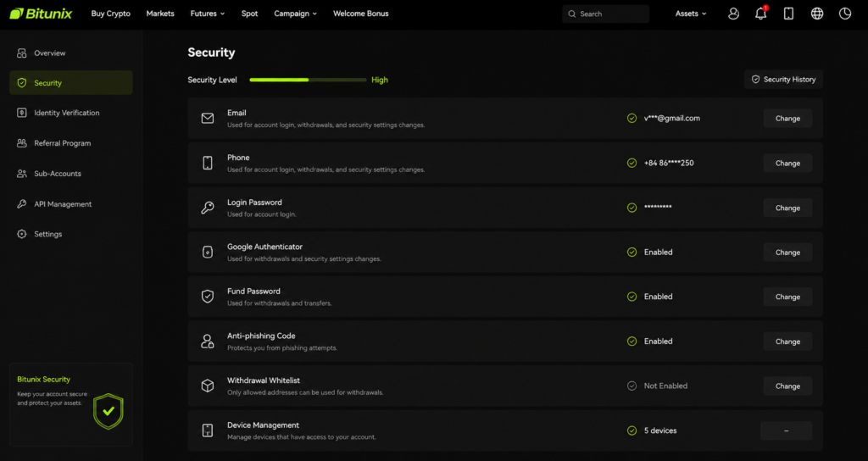Click the masked phone +84 86****250

(669, 163)
